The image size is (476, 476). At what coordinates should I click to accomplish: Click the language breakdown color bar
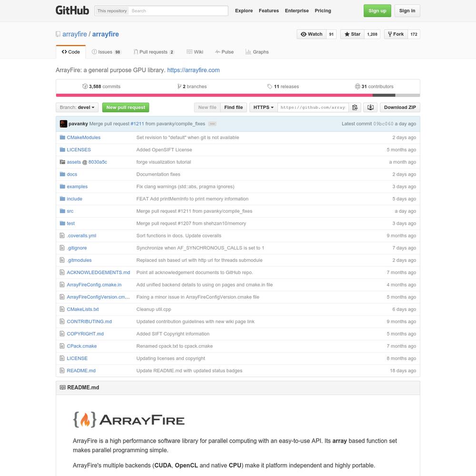238,95
